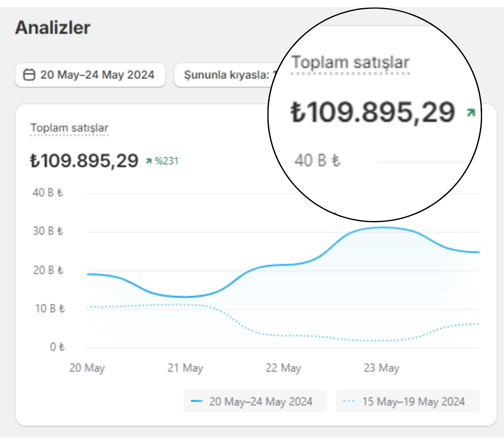Click the green arrow inside the magnified circle
This screenshot has width=504, height=441.
click(471, 112)
